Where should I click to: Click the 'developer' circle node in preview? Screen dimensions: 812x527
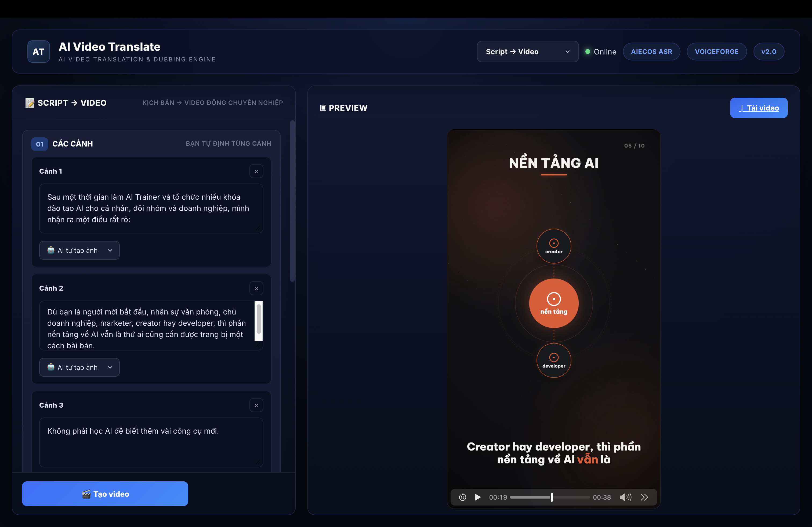[x=554, y=360]
